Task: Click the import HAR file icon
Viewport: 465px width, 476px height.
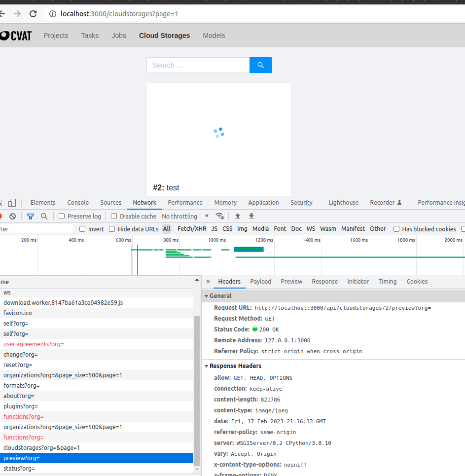Action: coord(238,216)
